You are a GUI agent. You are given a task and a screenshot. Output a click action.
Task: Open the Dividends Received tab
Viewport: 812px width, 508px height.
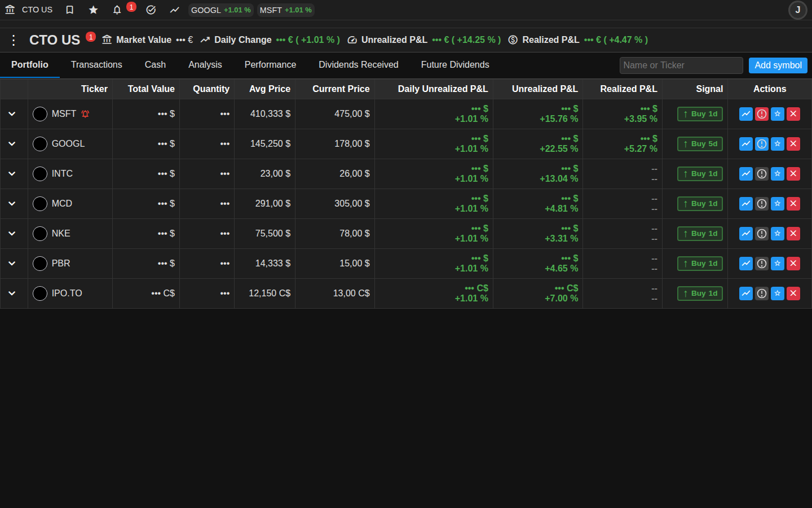click(359, 65)
